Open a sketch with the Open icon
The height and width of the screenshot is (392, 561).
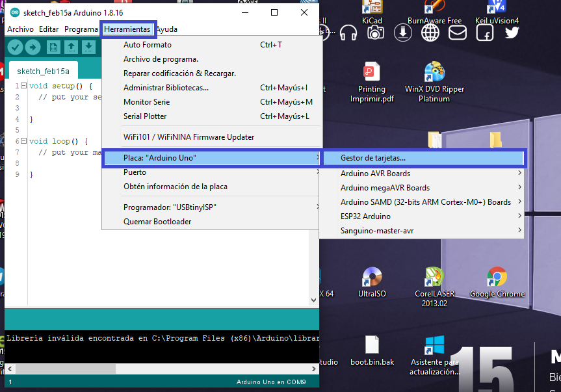71,47
